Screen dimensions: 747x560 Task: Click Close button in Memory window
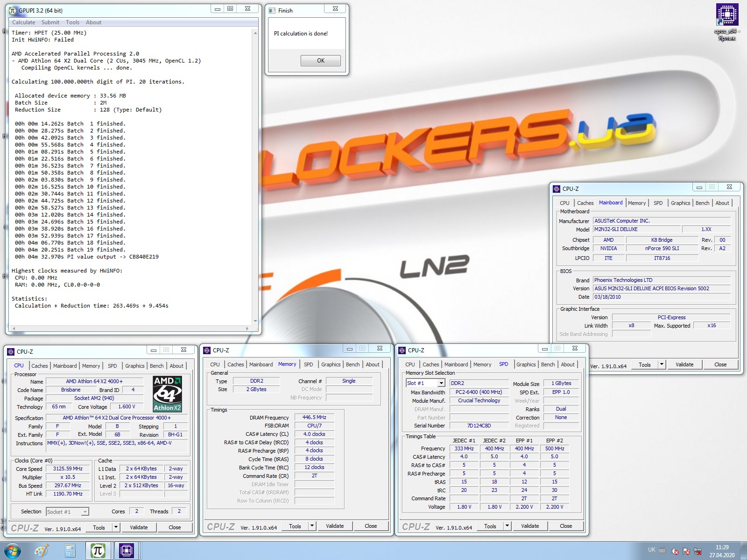tap(371, 526)
